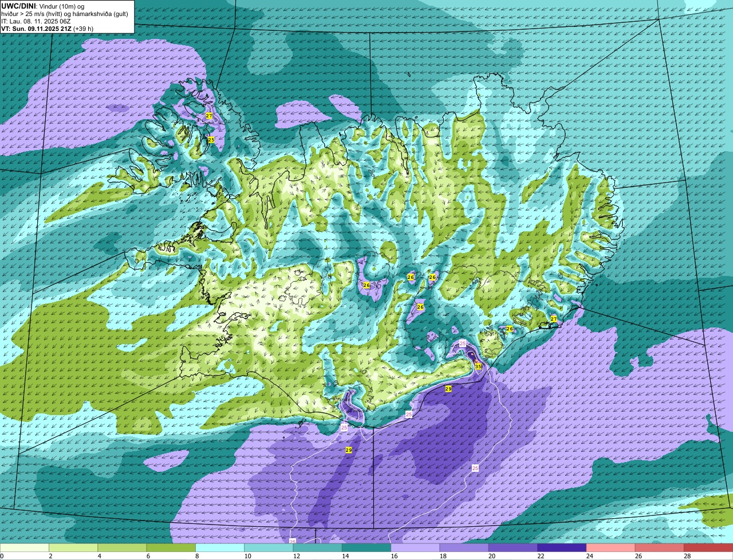Pick the lavender swatch between 16 and 18
Image resolution: width=733 pixels, height=560 pixels.
click(415, 548)
